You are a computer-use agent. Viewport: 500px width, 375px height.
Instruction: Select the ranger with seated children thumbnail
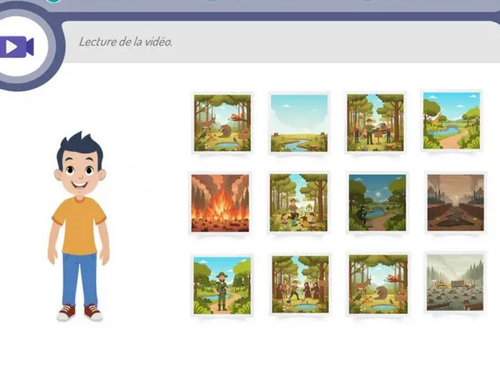(x=299, y=202)
